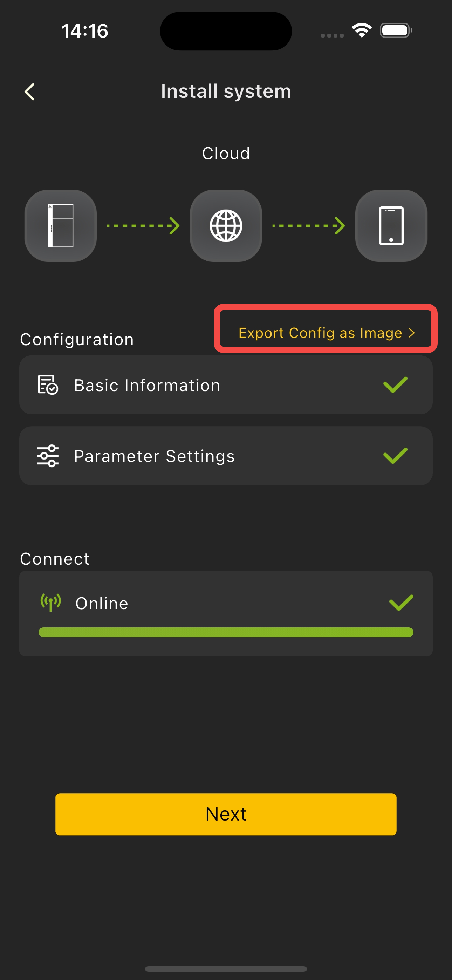
Task: Tap the battery cabinet device icon
Action: [x=61, y=226]
